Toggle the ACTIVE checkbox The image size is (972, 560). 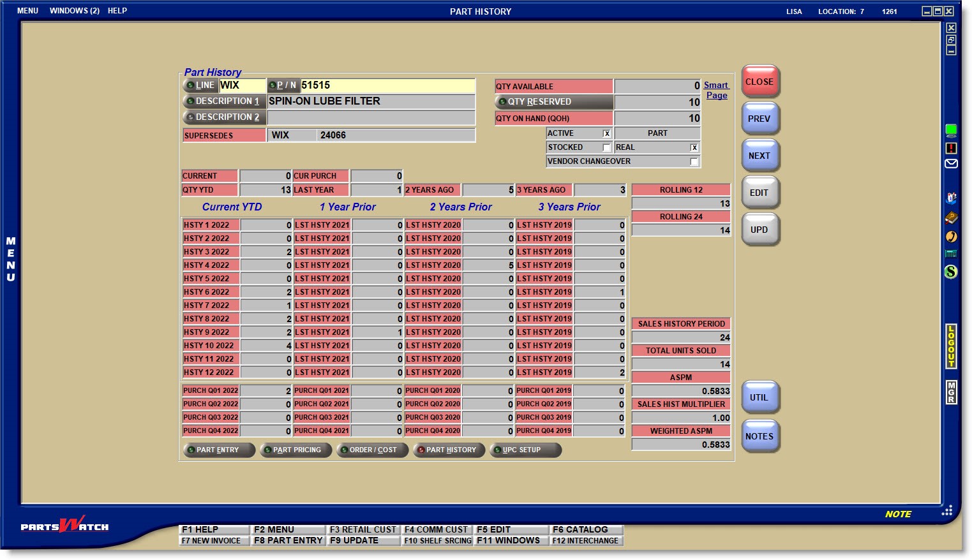(606, 133)
